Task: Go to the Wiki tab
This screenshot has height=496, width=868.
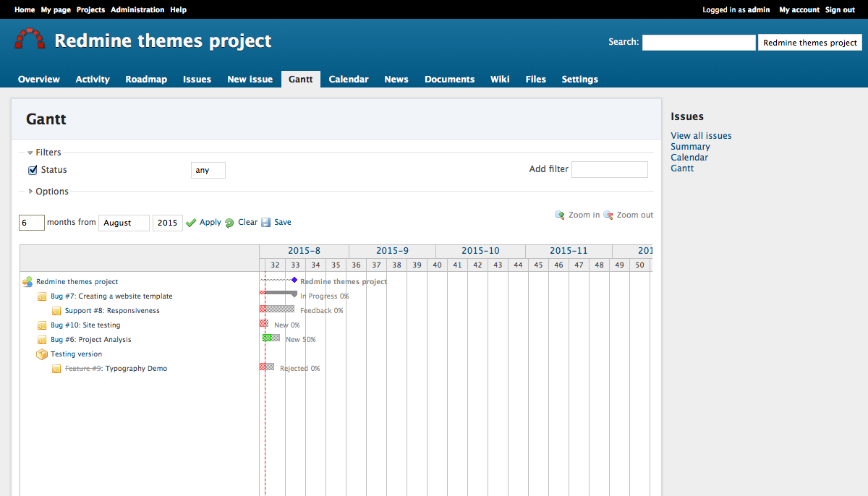Action: pyautogui.click(x=500, y=80)
